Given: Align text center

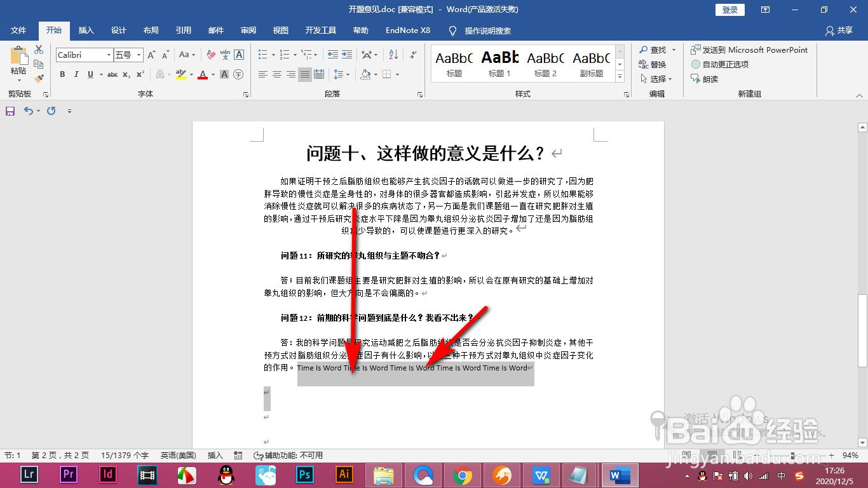Looking at the screenshot, I should 277,74.
